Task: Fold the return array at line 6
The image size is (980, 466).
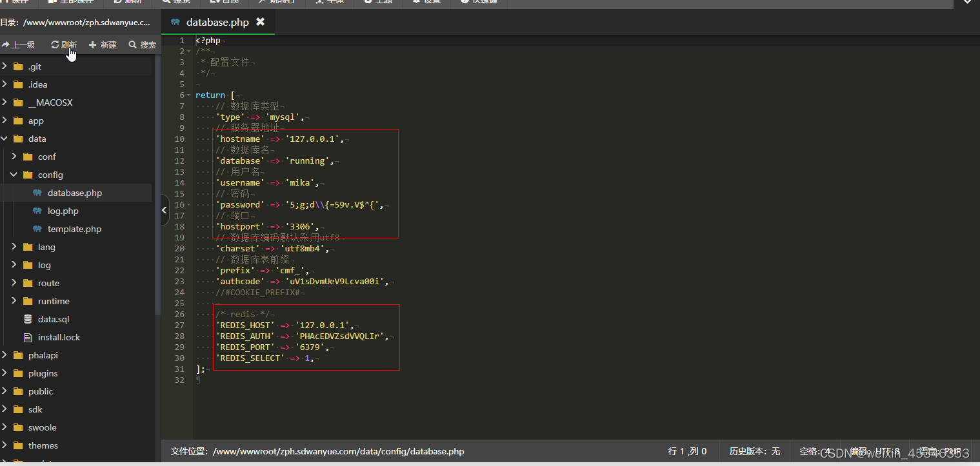Action: click(190, 95)
